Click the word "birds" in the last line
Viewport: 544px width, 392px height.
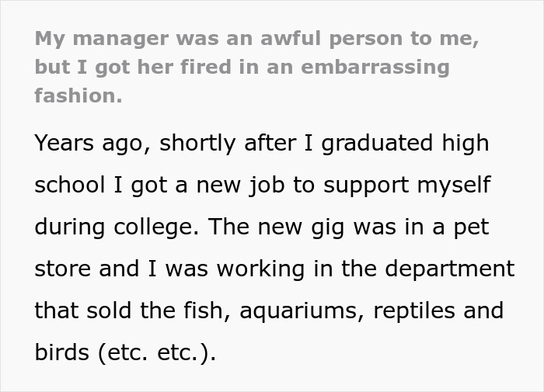point(62,352)
